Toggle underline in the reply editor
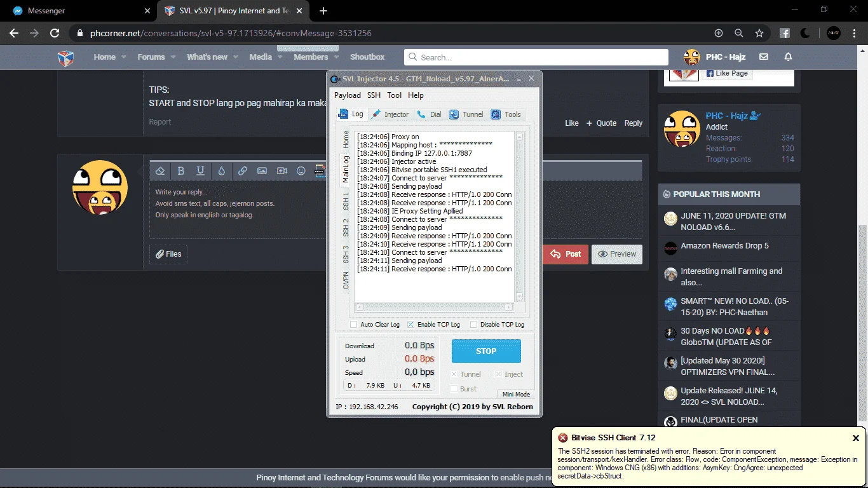The image size is (868, 488). (201, 171)
